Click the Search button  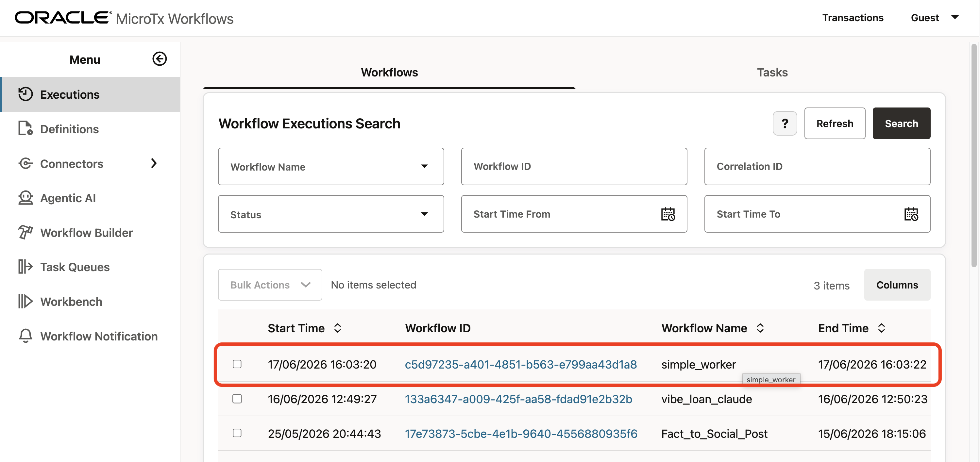(x=901, y=123)
